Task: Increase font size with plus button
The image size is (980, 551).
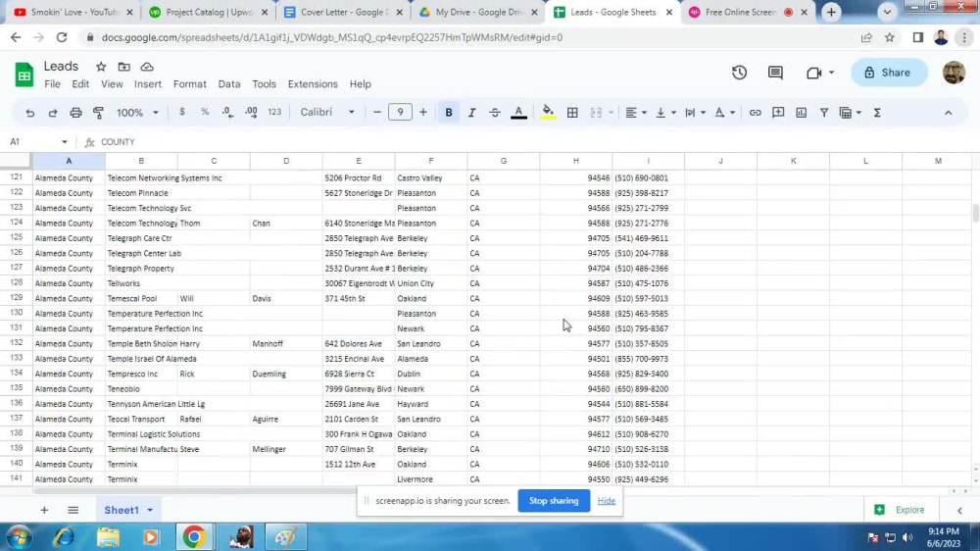Action: pos(423,113)
